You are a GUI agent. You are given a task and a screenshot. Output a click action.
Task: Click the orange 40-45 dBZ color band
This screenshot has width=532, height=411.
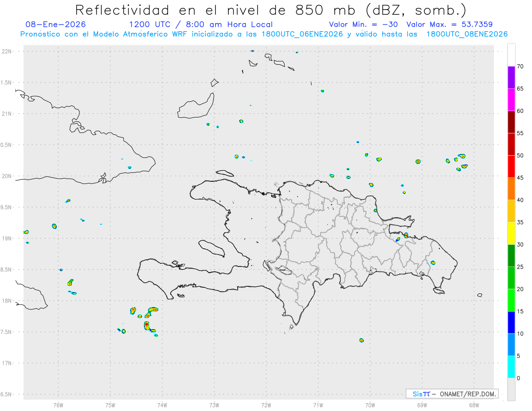click(x=511, y=189)
